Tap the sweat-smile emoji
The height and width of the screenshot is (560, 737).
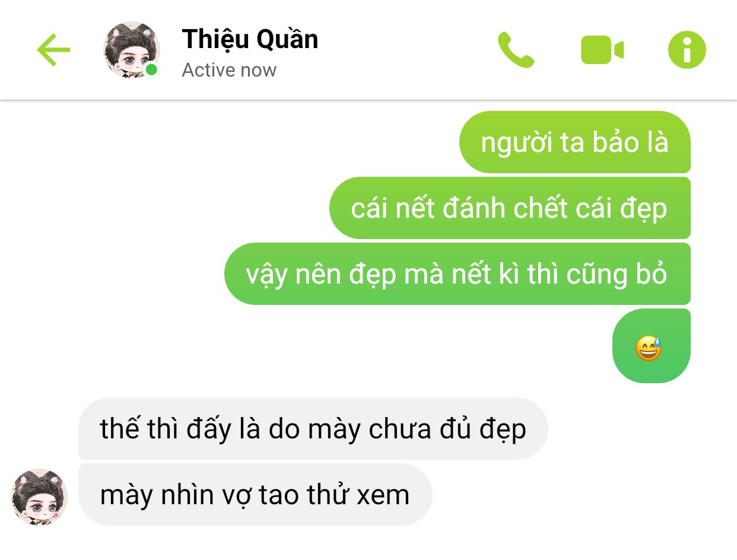click(x=649, y=348)
